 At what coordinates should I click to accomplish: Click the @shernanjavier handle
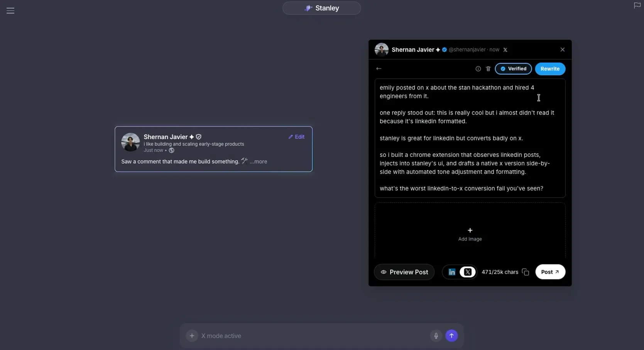tap(467, 50)
